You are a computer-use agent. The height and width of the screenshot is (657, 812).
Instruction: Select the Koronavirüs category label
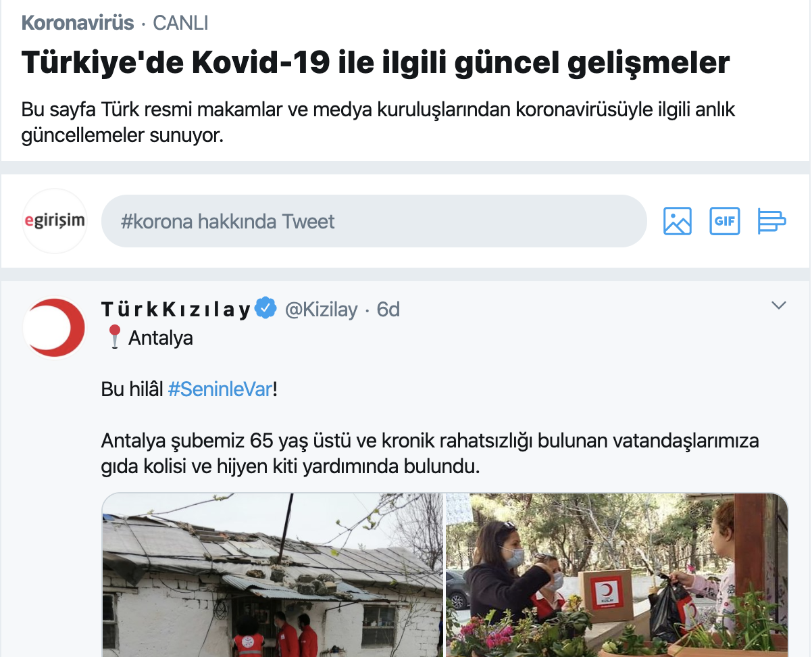tap(78, 23)
